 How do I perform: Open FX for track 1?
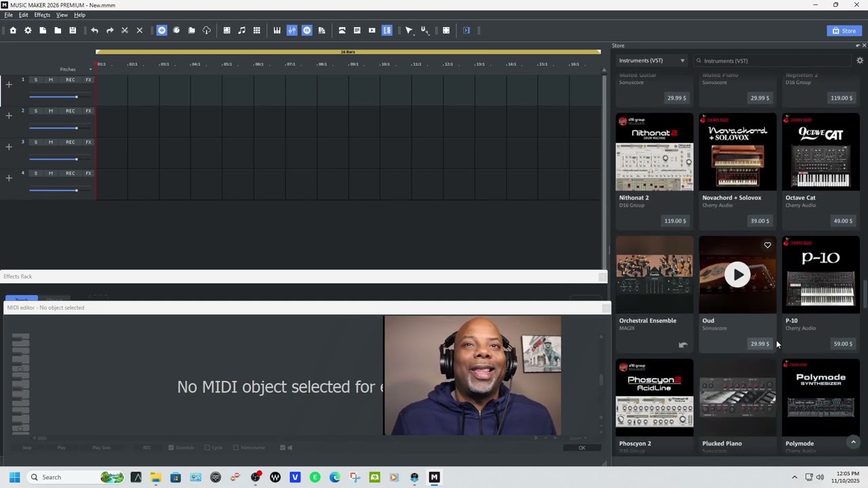(x=88, y=80)
